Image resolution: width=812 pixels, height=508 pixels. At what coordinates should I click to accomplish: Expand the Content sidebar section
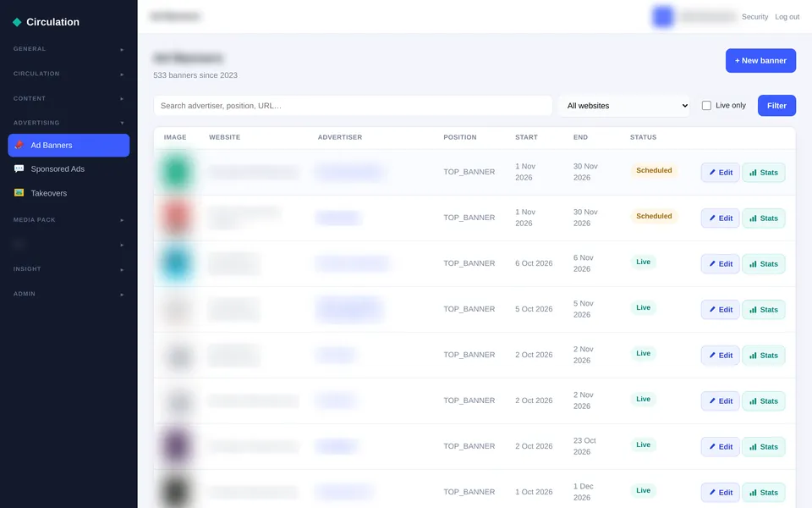tap(69, 98)
